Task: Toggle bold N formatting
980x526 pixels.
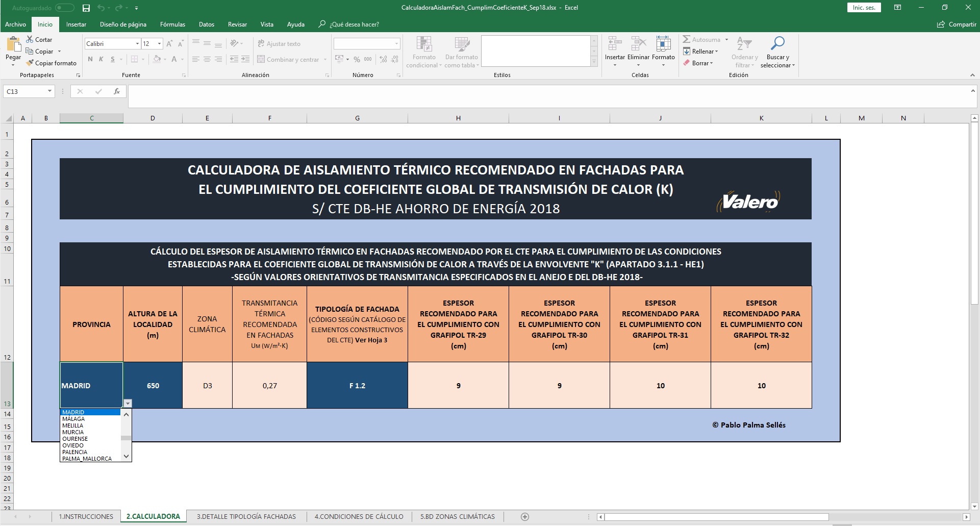Action: (x=90, y=59)
